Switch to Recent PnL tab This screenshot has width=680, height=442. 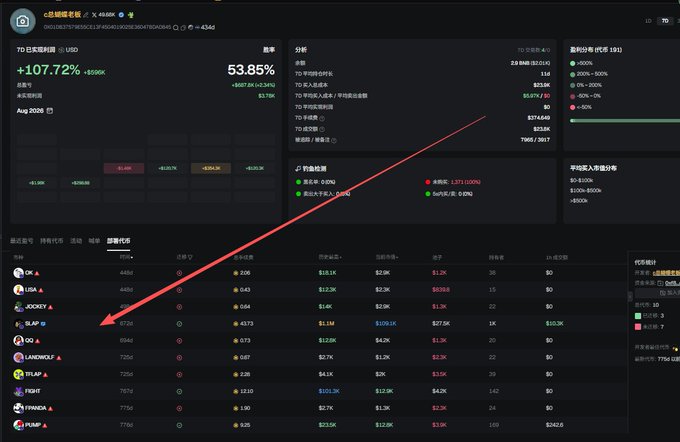tap(22, 241)
